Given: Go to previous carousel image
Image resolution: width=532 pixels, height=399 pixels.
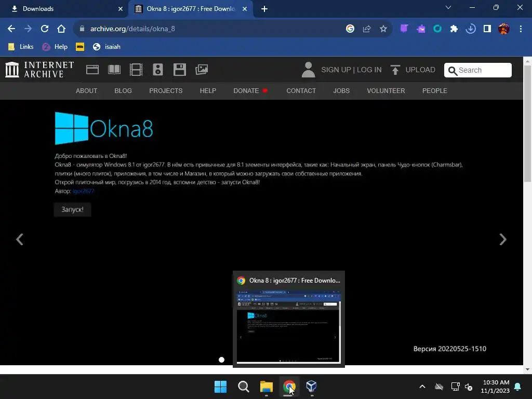Looking at the screenshot, I should [x=20, y=239].
